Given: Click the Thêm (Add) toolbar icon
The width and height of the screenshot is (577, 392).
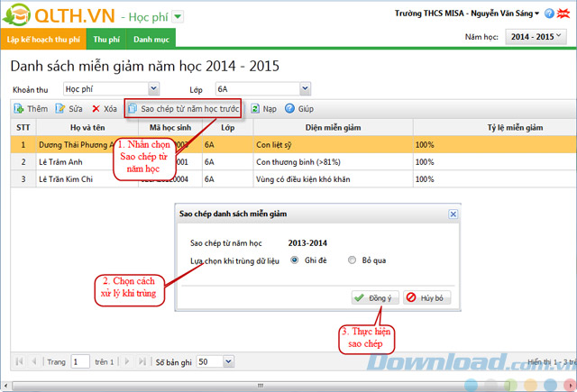Looking at the screenshot, I should pos(18,108).
